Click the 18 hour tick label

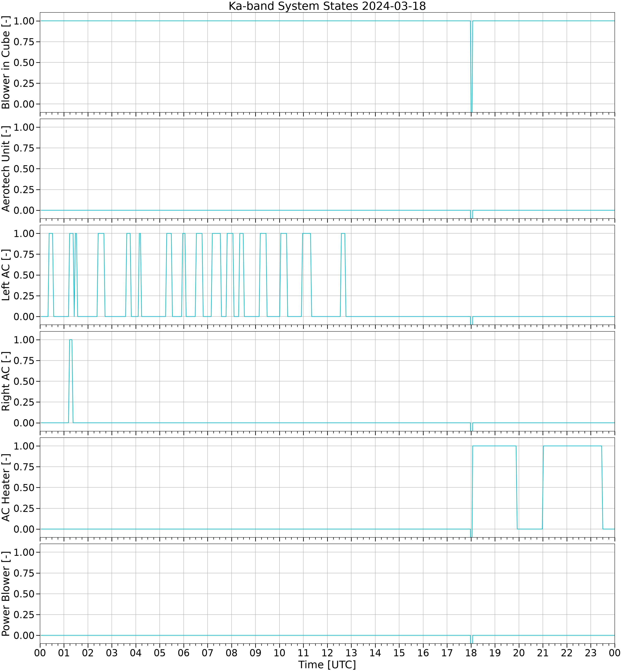[x=471, y=653]
